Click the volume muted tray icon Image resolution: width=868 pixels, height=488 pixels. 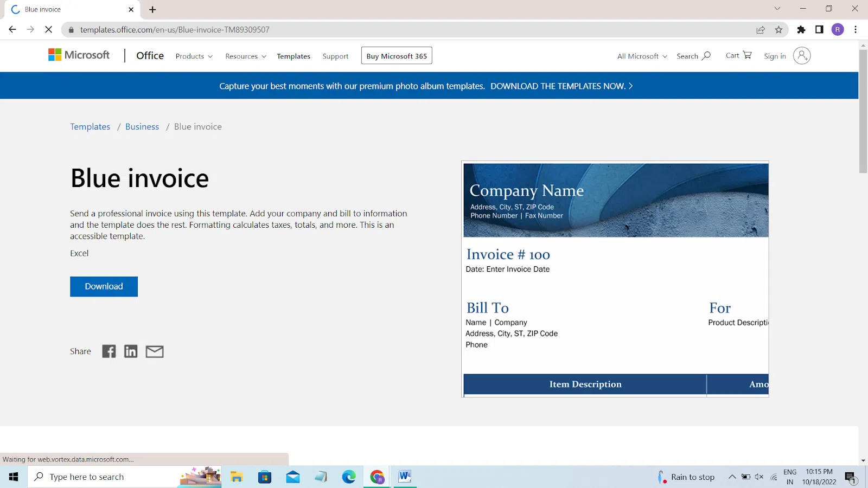(759, 477)
